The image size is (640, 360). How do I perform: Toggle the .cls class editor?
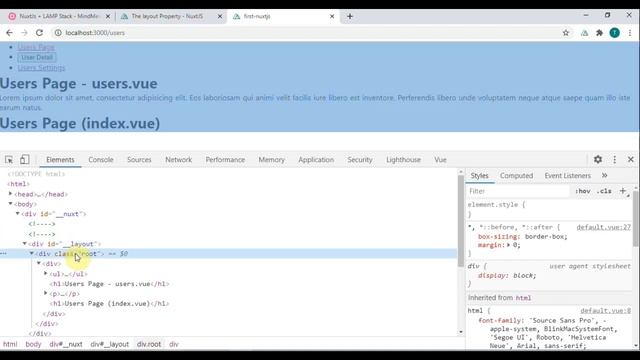[604, 191]
